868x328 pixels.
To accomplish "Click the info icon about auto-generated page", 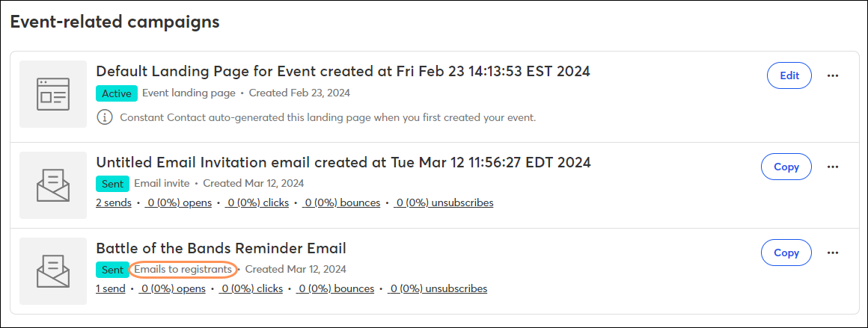I will tap(104, 117).
